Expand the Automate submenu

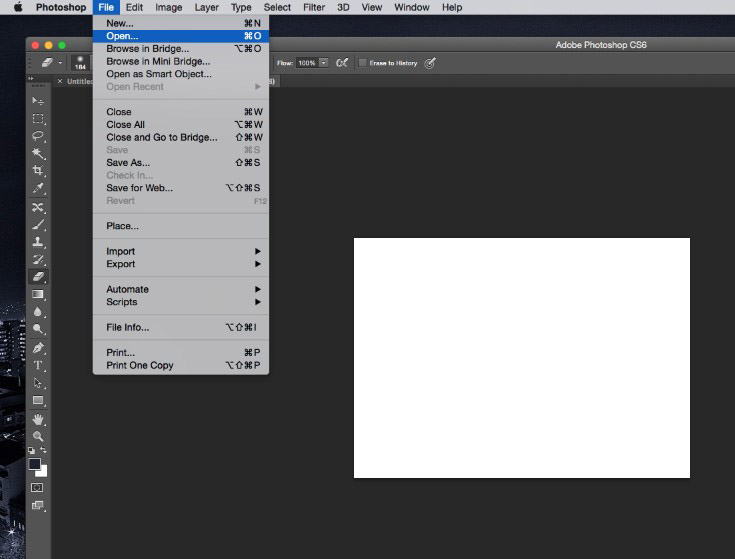[182, 289]
